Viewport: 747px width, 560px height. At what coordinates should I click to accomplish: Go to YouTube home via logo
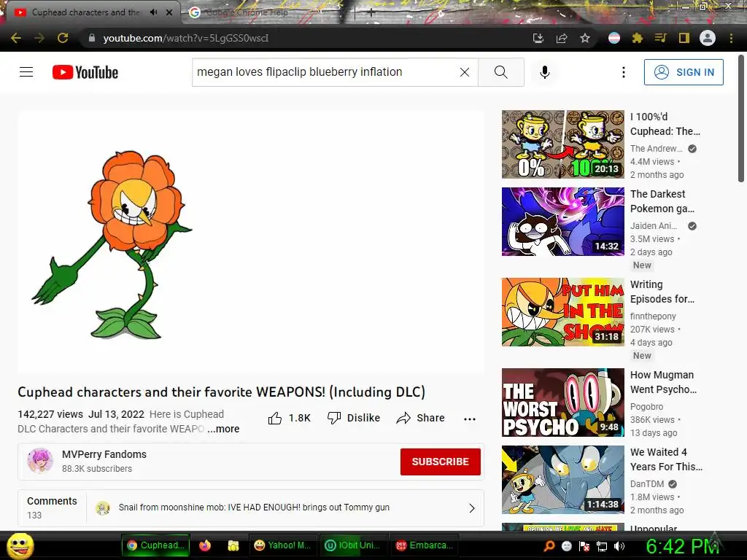pos(85,72)
